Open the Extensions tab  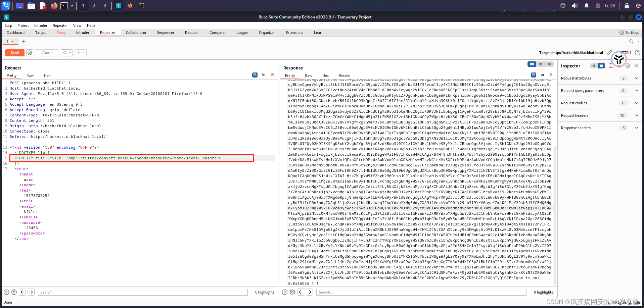pos(294,33)
